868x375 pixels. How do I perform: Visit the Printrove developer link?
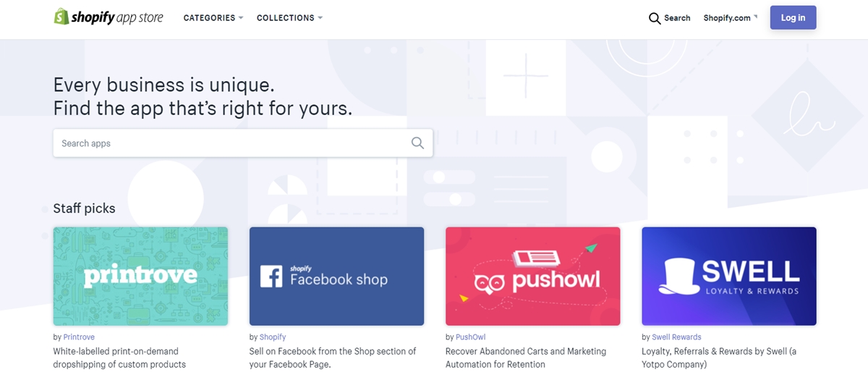tap(79, 337)
